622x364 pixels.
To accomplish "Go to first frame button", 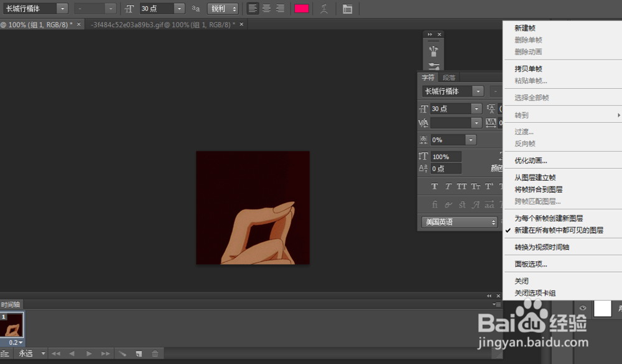I will [56, 353].
